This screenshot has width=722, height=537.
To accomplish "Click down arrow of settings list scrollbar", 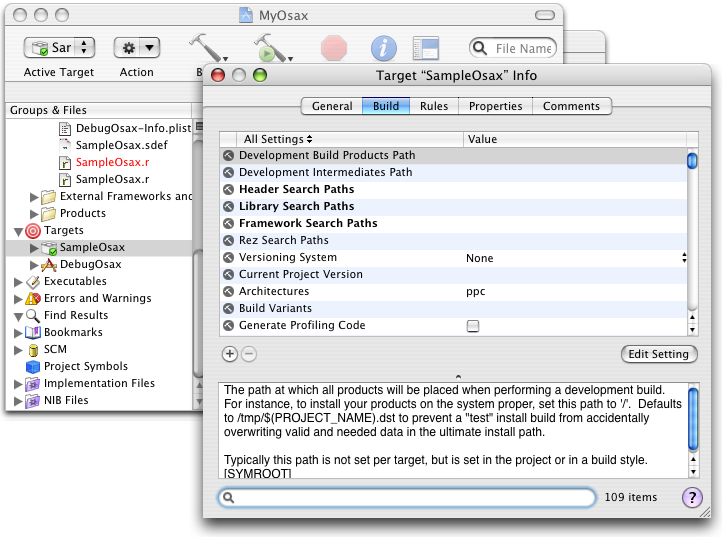I will click(692, 330).
